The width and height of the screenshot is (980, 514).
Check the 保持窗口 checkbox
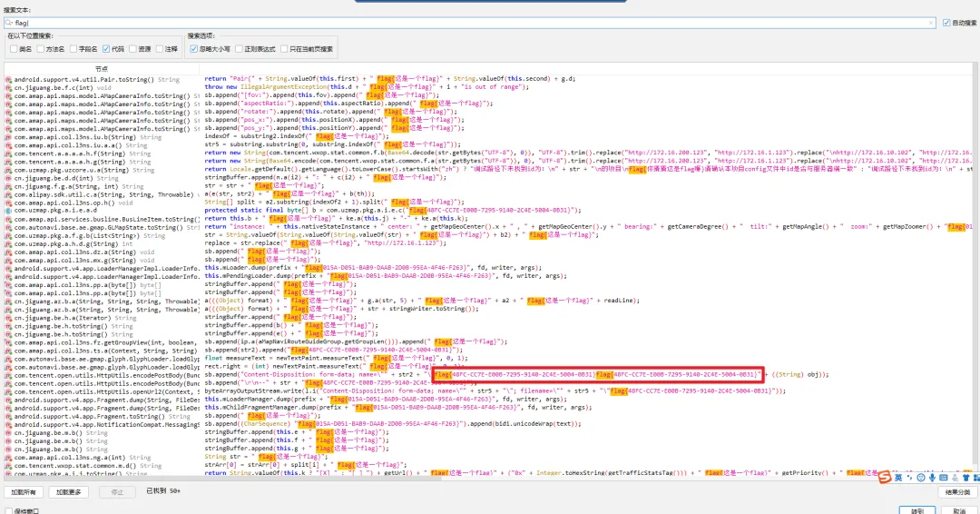click(x=9, y=511)
